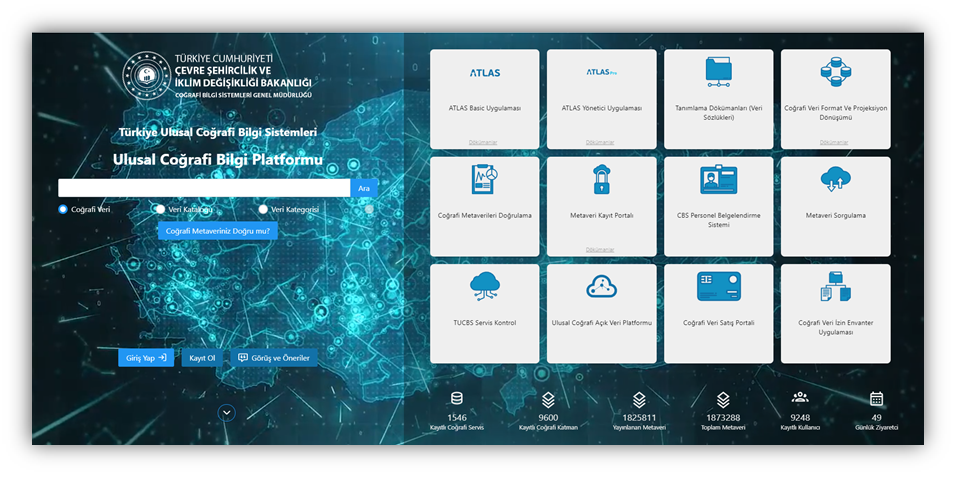Select the Veri Kategorisi radio button
The height and width of the screenshot is (477, 956).
(263, 209)
